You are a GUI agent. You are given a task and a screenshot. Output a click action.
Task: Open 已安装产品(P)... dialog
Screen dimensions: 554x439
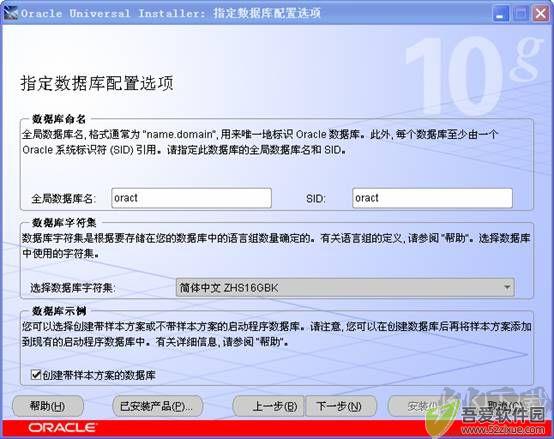pyautogui.click(x=158, y=406)
